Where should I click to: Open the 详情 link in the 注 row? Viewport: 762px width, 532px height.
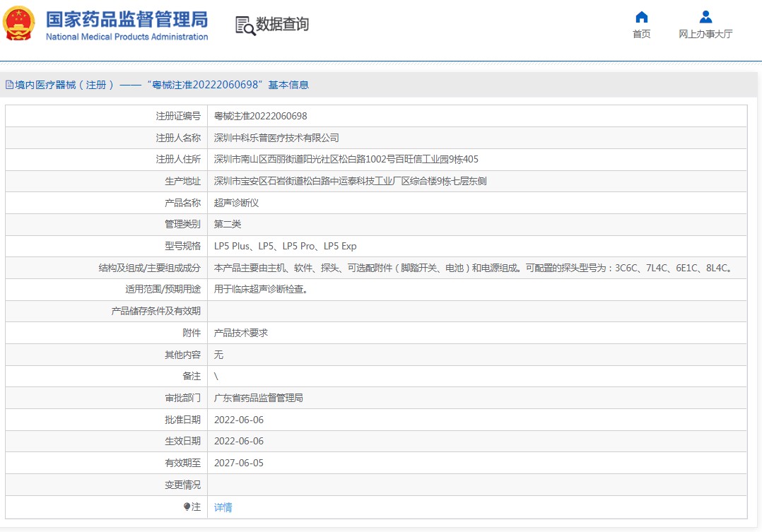(222, 507)
